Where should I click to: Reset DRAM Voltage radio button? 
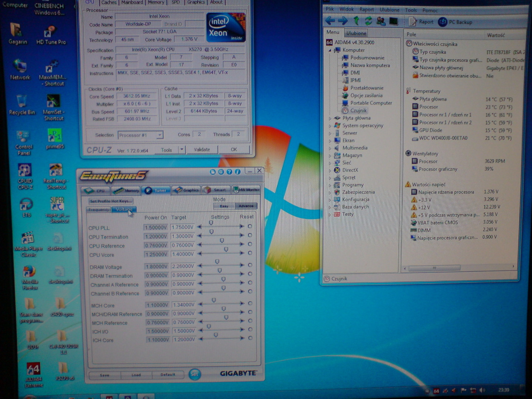250,265
